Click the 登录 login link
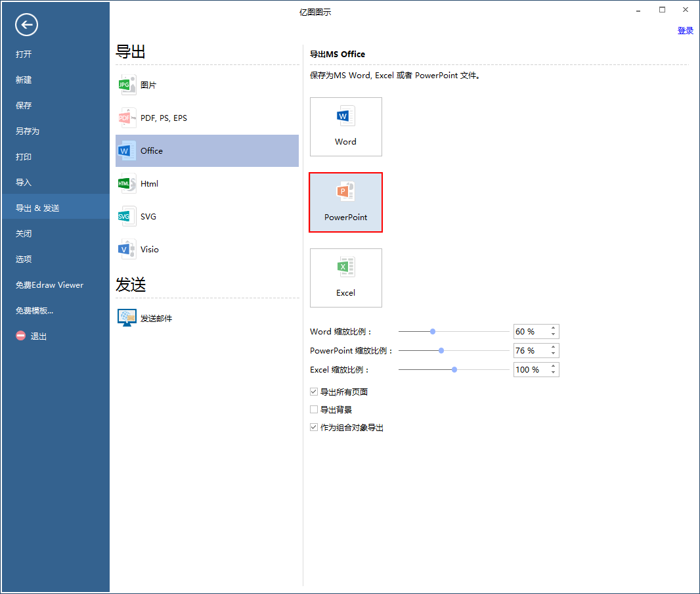Image resolution: width=700 pixels, height=594 pixels. 685,30
